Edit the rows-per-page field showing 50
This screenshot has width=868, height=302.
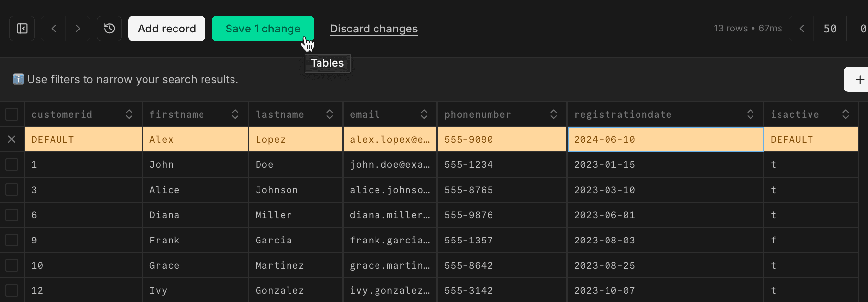[830, 29]
